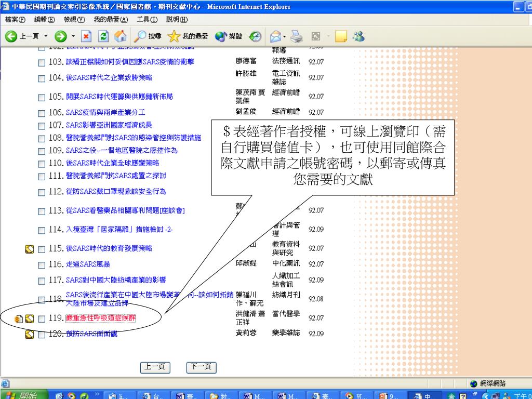
Task: Click journal name 當代醫學 in item 119's row
Action: click(x=286, y=313)
